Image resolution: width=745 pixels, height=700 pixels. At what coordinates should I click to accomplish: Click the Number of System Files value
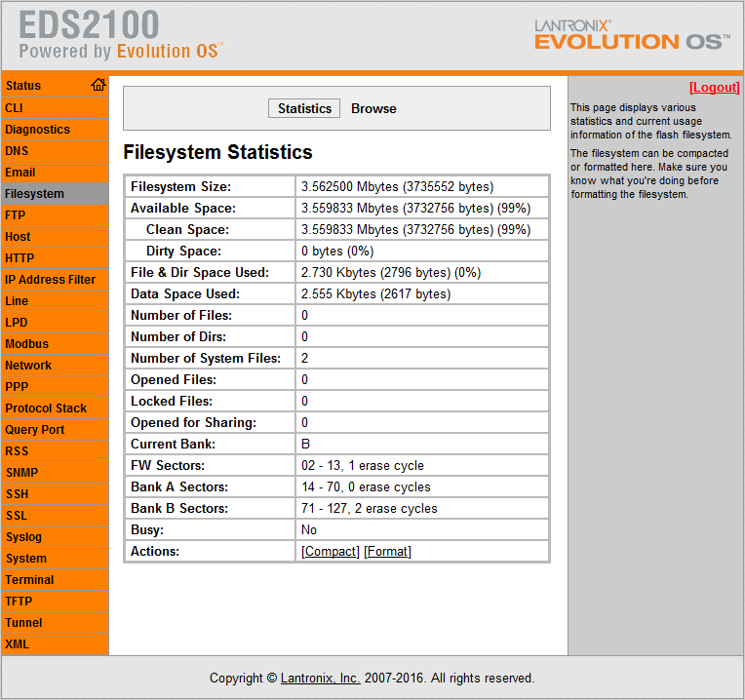tap(422, 358)
